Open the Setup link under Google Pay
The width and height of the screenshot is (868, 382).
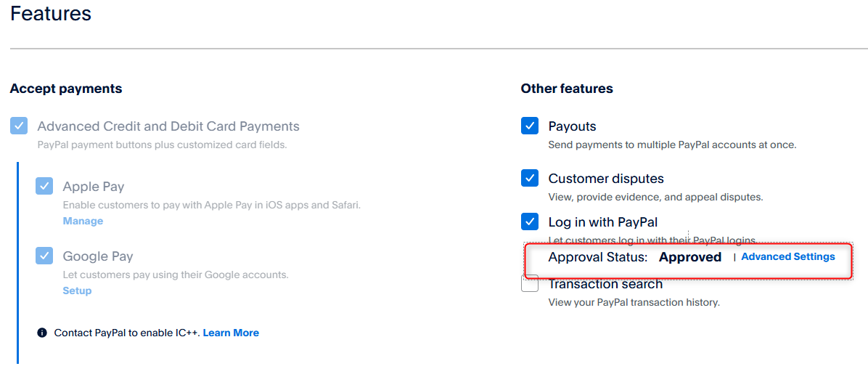pos(77,290)
